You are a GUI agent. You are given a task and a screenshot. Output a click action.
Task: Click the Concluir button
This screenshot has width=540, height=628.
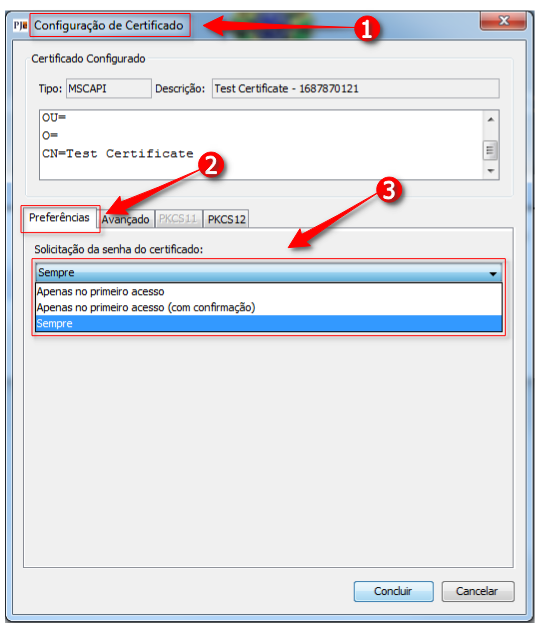(x=393, y=591)
